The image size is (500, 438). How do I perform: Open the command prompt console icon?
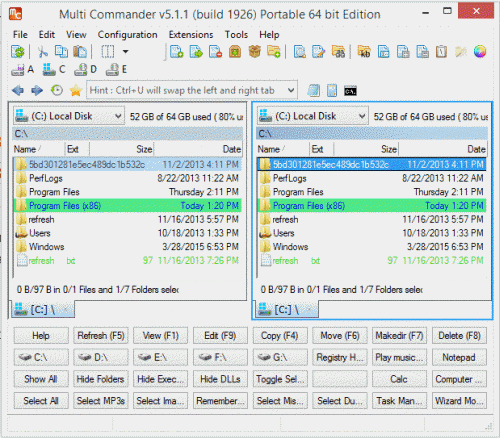[350, 91]
